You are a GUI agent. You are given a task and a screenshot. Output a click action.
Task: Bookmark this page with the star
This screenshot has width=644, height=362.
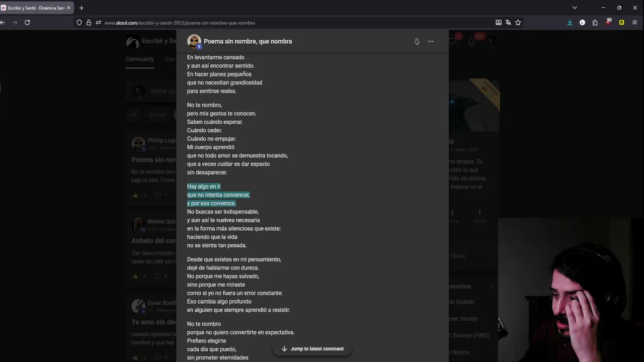tap(518, 23)
